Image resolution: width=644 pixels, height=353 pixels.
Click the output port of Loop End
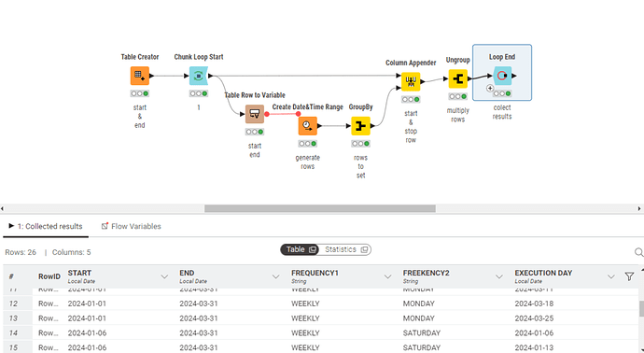pyautogui.click(x=514, y=76)
